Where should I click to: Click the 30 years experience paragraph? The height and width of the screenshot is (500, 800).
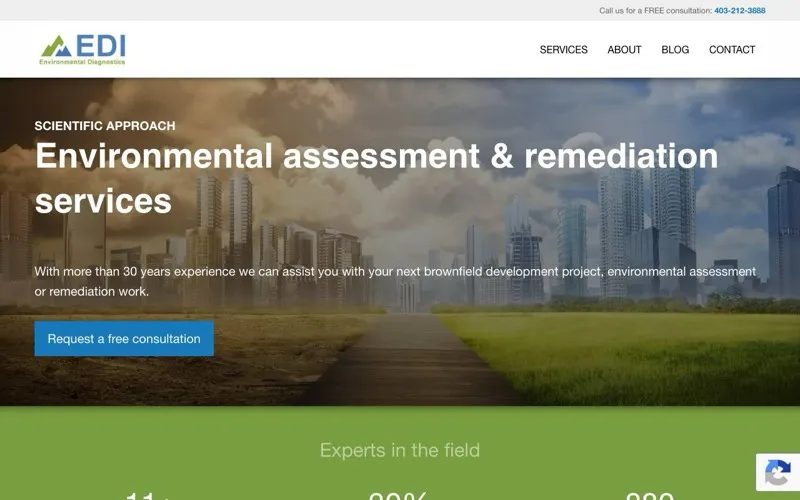395,281
